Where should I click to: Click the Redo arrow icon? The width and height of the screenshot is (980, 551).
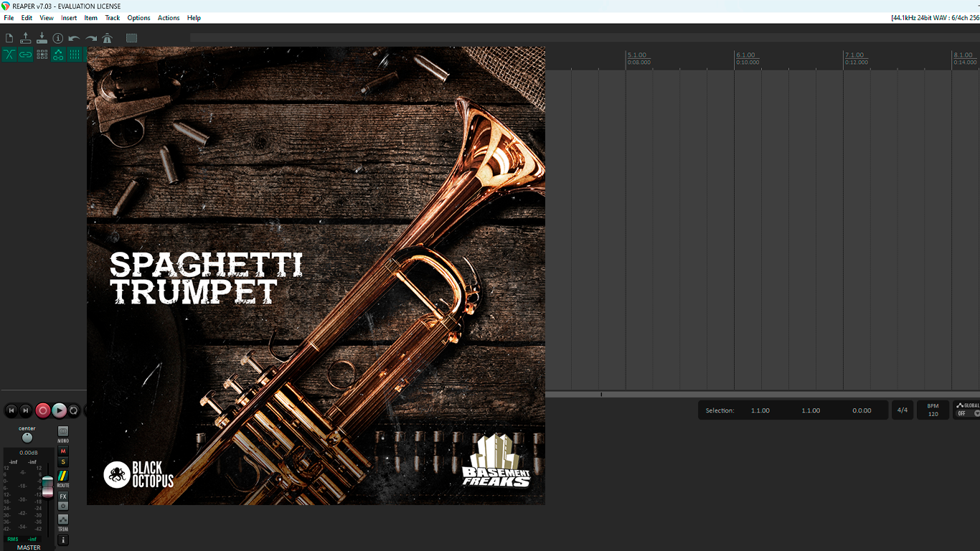(x=91, y=38)
